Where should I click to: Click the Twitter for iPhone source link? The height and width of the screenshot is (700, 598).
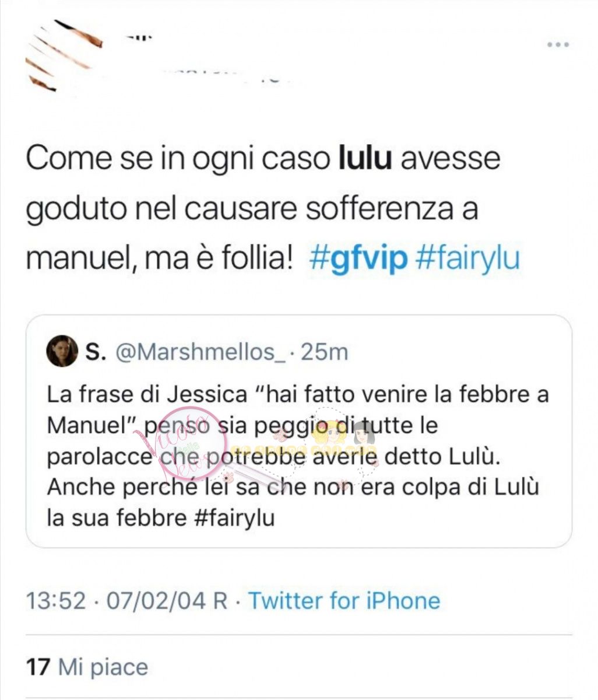[344, 600]
